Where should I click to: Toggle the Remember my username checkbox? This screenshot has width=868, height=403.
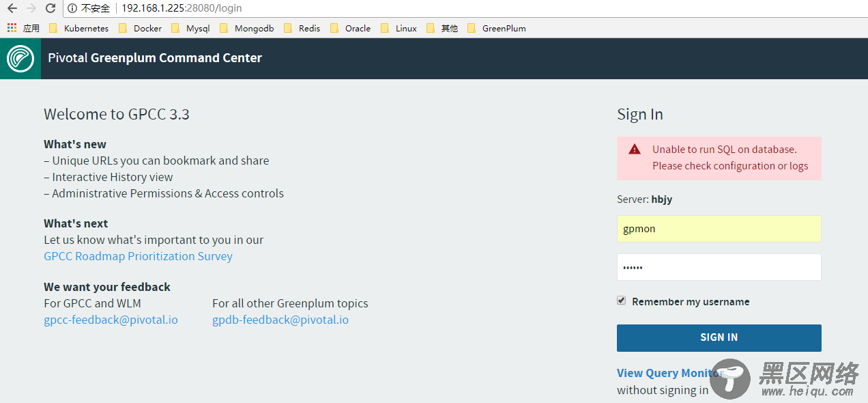click(621, 301)
